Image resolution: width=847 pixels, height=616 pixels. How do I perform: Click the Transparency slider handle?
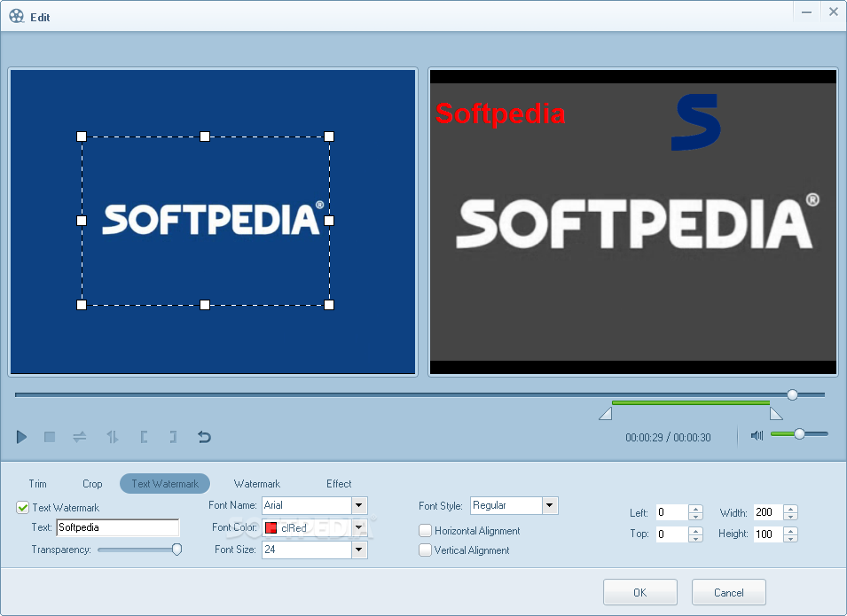coord(176,550)
